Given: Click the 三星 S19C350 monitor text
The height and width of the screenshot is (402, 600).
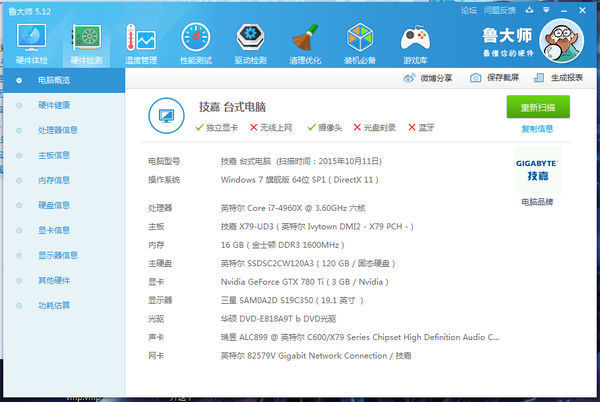Looking at the screenshot, I should point(292,300).
